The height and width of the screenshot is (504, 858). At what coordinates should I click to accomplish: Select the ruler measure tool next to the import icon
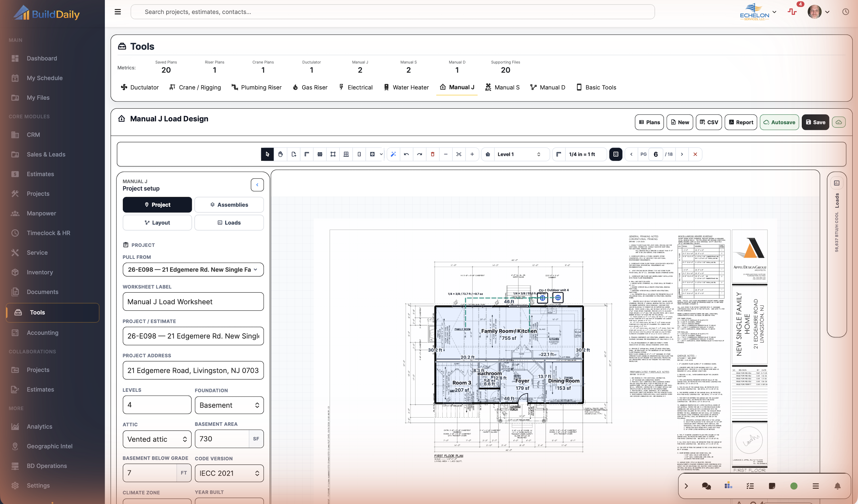click(x=307, y=154)
